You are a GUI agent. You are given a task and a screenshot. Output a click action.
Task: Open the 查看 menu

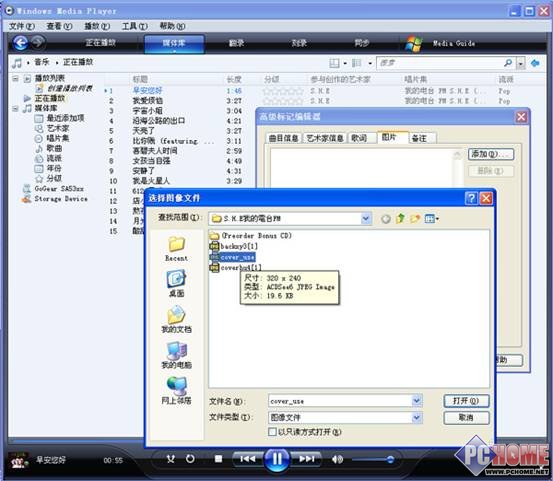click(x=59, y=26)
